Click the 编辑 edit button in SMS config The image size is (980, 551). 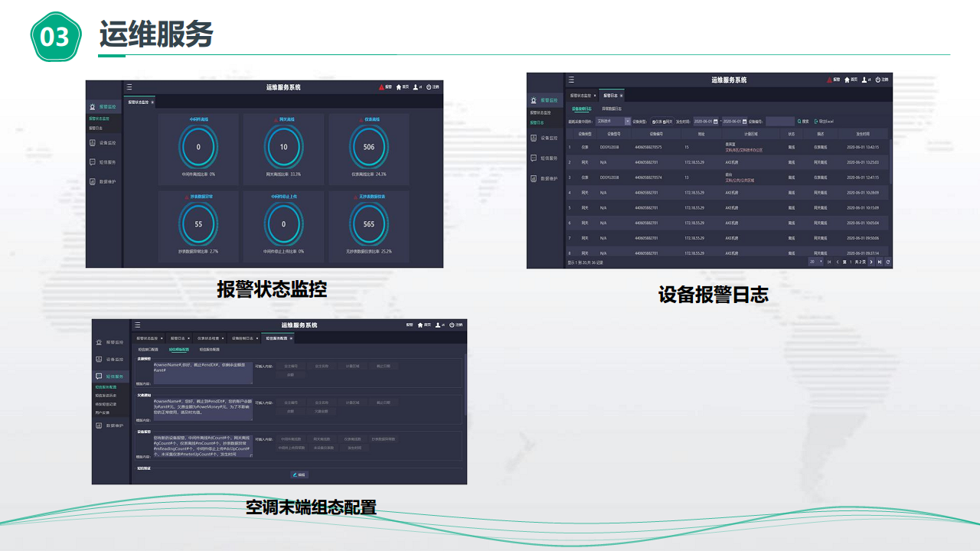[299, 474]
